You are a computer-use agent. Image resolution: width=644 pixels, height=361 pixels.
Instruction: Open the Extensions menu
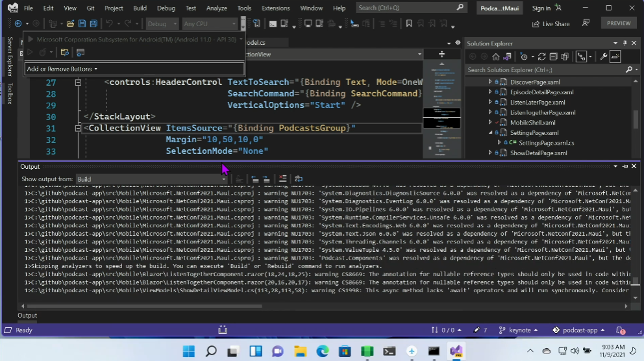point(275,8)
